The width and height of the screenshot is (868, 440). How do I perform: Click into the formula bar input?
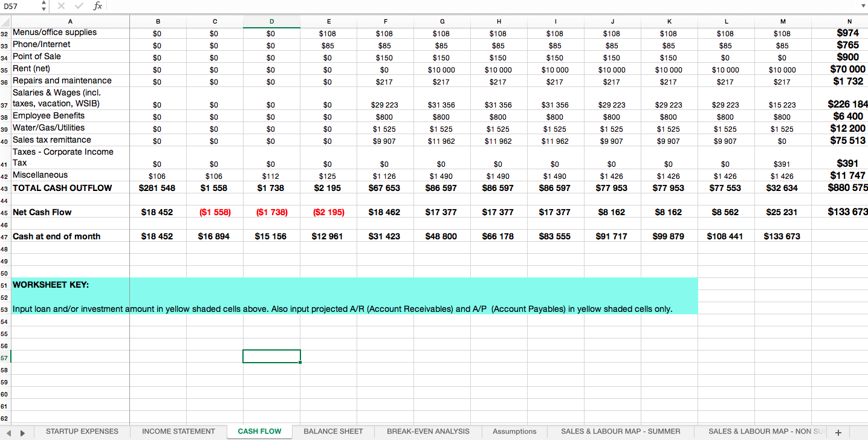click(484, 7)
